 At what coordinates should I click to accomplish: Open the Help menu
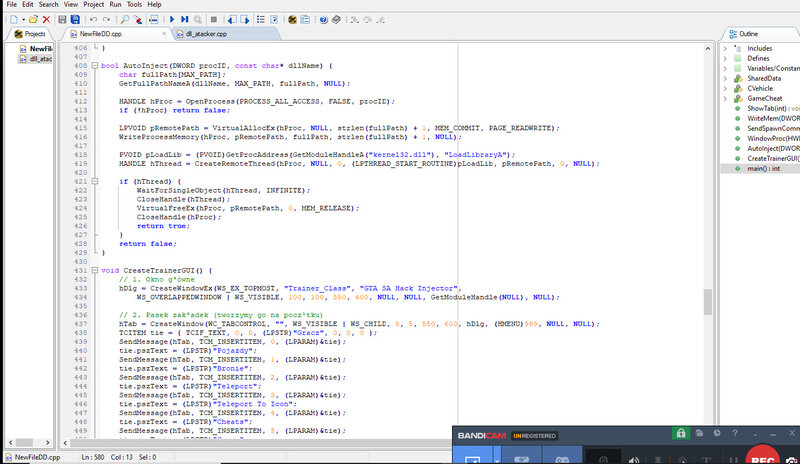(x=154, y=5)
